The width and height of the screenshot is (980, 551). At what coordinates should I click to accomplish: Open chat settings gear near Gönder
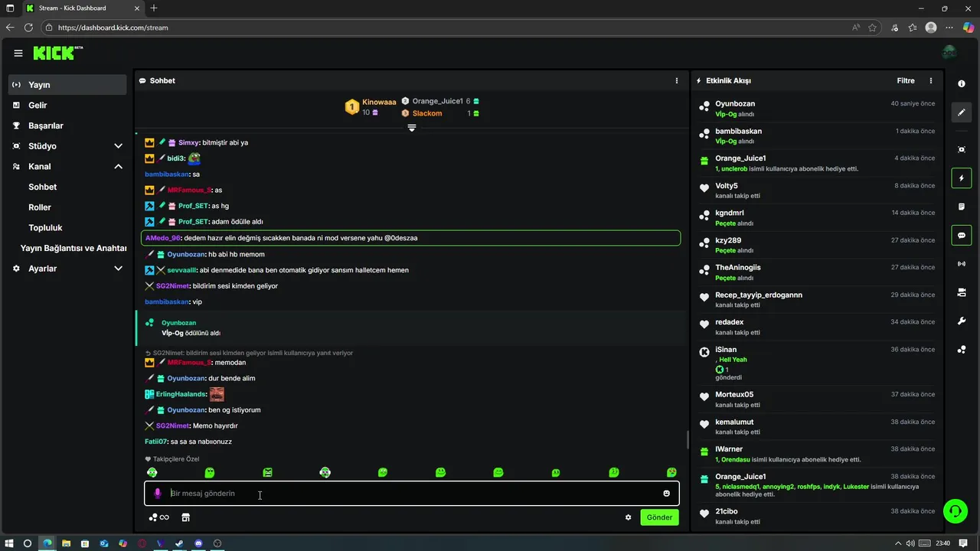[628, 517]
